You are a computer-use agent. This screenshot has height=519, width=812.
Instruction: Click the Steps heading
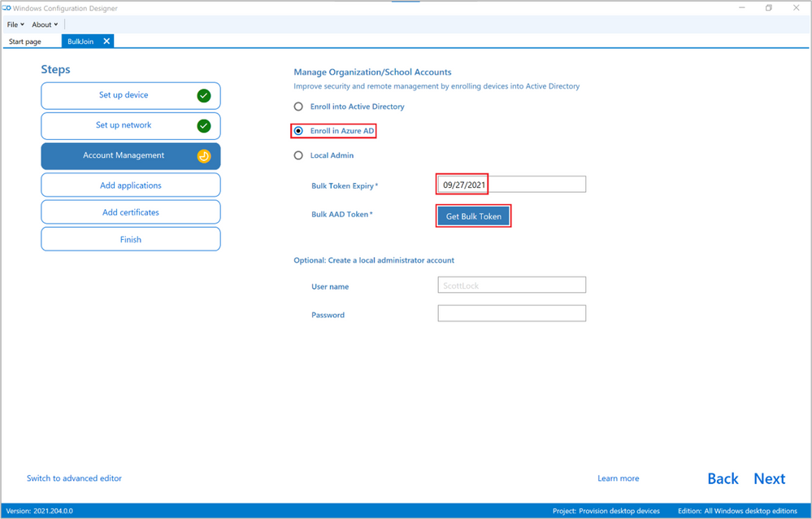coord(55,69)
